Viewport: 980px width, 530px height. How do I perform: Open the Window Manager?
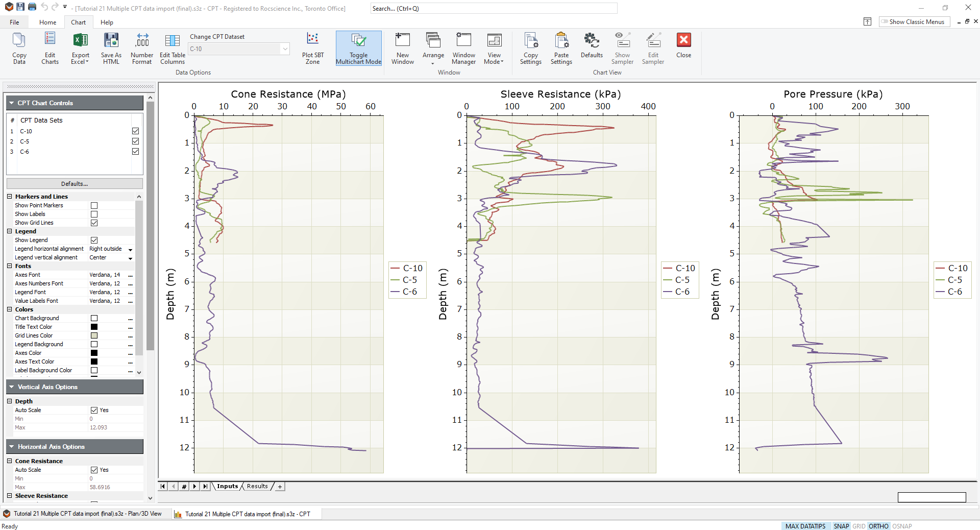click(463, 48)
